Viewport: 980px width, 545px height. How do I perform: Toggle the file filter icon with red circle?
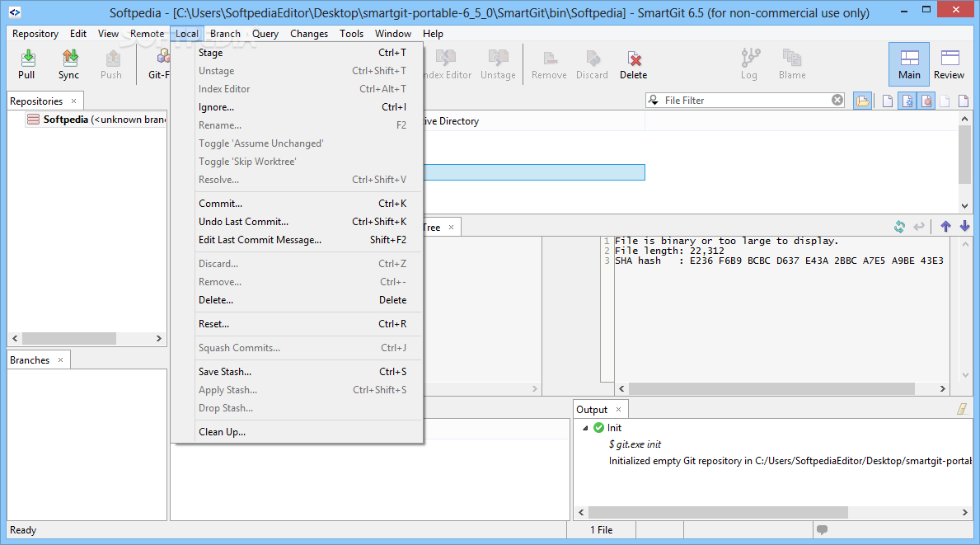pyautogui.click(x=926, y=101)
